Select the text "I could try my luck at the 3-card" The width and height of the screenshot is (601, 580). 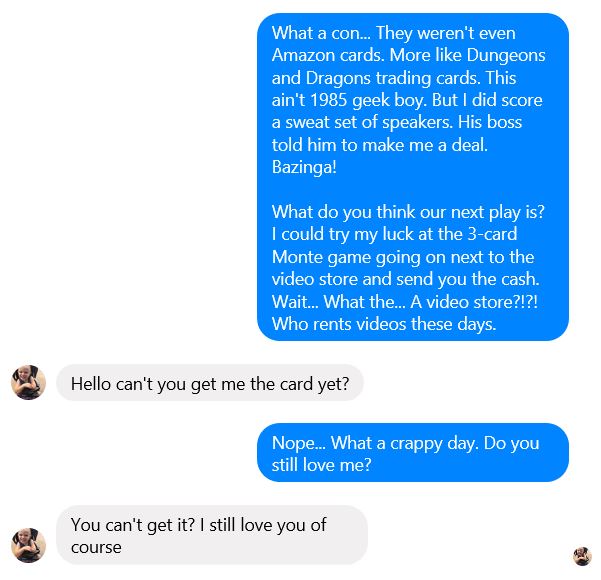pyautogui.click(x=394, y=235)
